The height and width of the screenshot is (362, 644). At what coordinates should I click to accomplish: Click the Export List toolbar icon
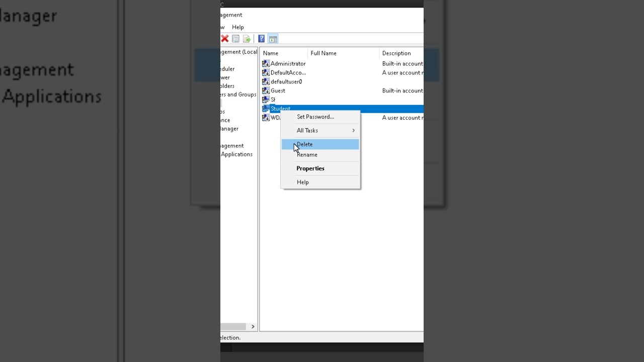pos(247,39)
